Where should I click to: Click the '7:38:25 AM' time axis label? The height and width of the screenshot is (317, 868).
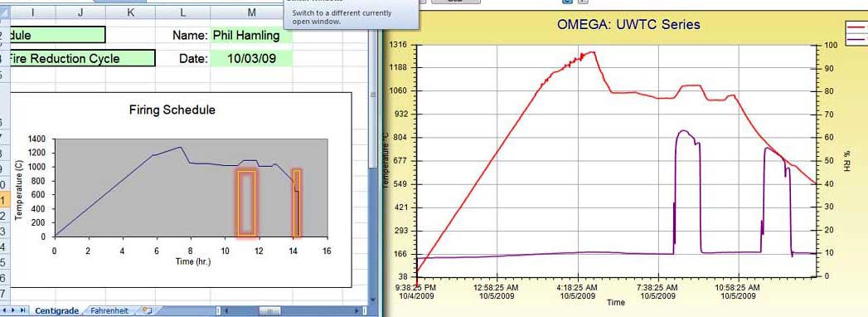pos(659,288)
